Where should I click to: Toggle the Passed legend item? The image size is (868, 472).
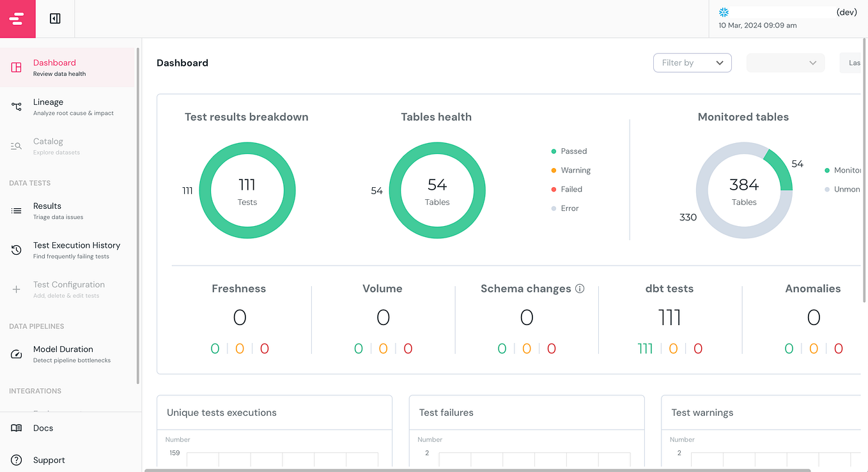(x=569, y=151)
